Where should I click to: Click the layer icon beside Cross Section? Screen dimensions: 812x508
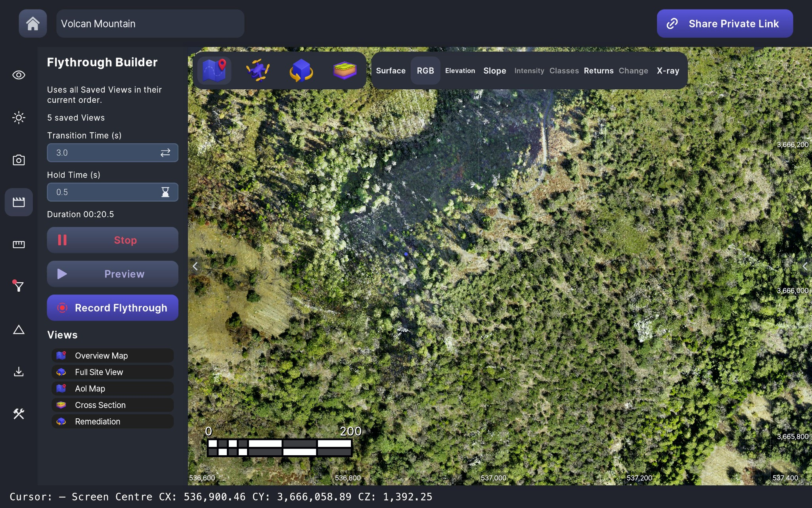(x=61, y=405)
